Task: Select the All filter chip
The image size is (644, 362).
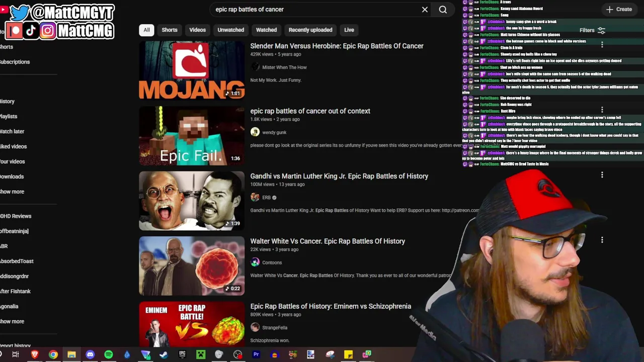Action: tap(146, 30)
